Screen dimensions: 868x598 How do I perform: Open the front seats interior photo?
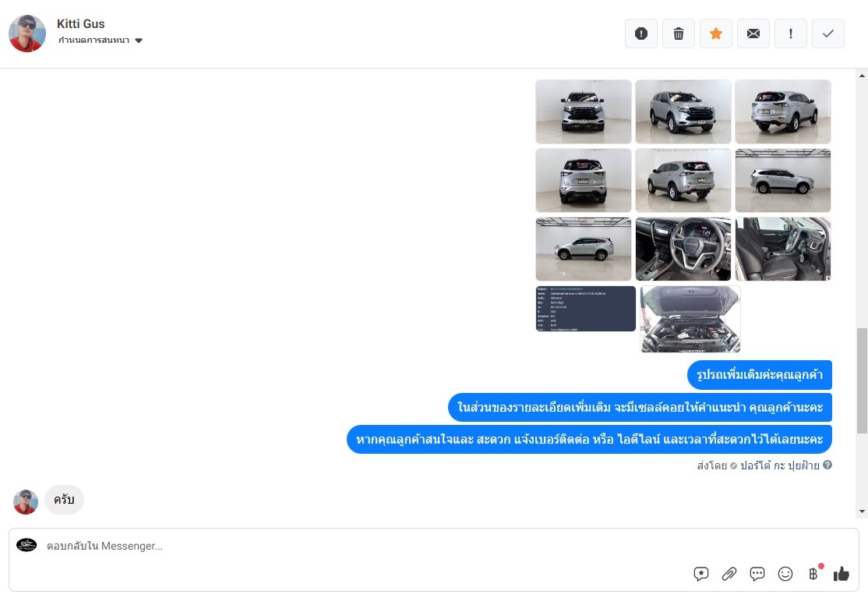click(783, 249)
